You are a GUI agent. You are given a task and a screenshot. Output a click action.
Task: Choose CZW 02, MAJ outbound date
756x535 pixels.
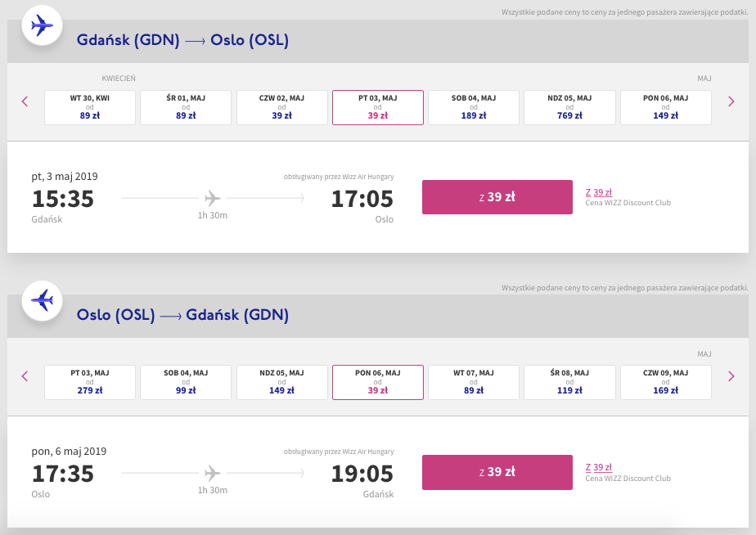pos(281,107)
